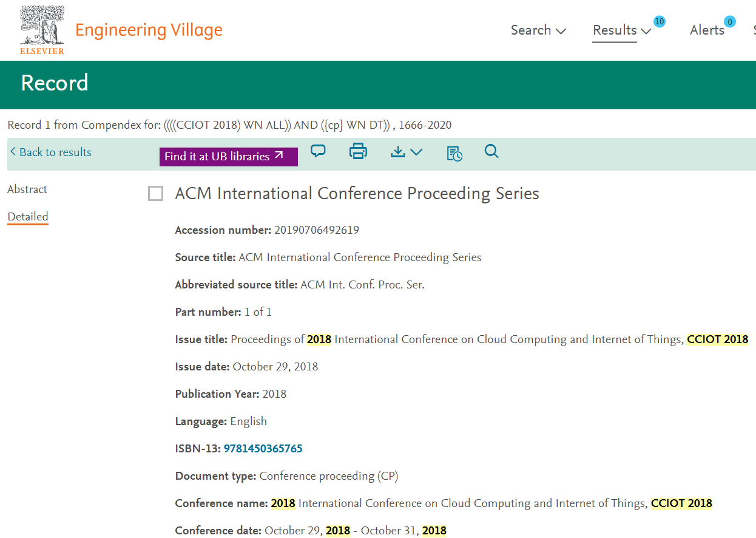Click Find it at UB libraries button

tap(229, 156)
